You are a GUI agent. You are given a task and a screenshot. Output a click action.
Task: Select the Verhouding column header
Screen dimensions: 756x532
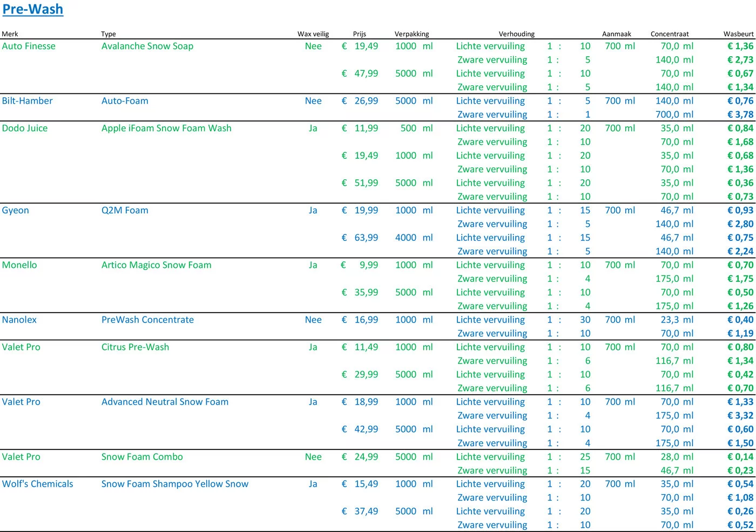517,33
